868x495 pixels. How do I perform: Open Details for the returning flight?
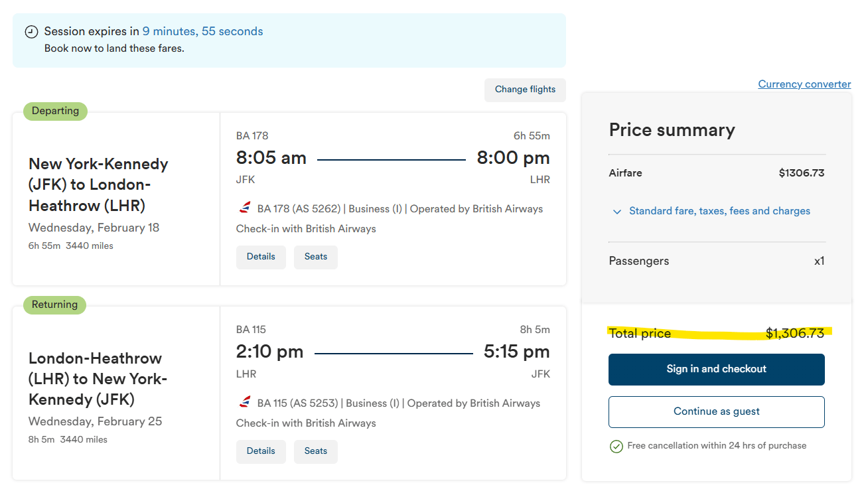[x=261, y=451]
